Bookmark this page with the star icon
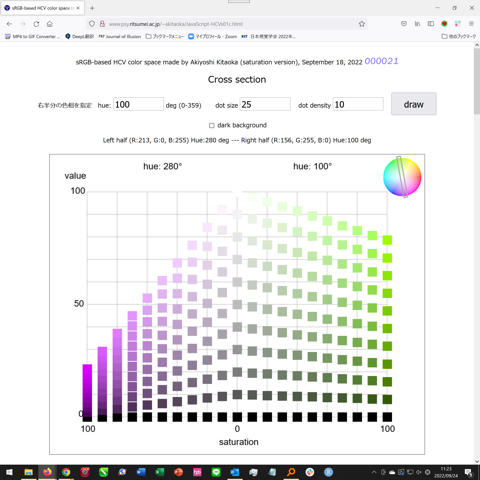The width and height of the screenshot is (480, 480). 362,24
